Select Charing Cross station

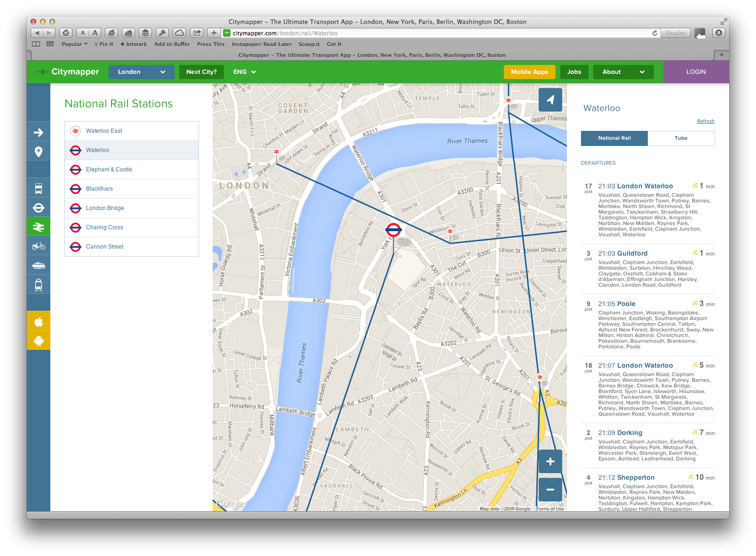(x=132, y=227)
